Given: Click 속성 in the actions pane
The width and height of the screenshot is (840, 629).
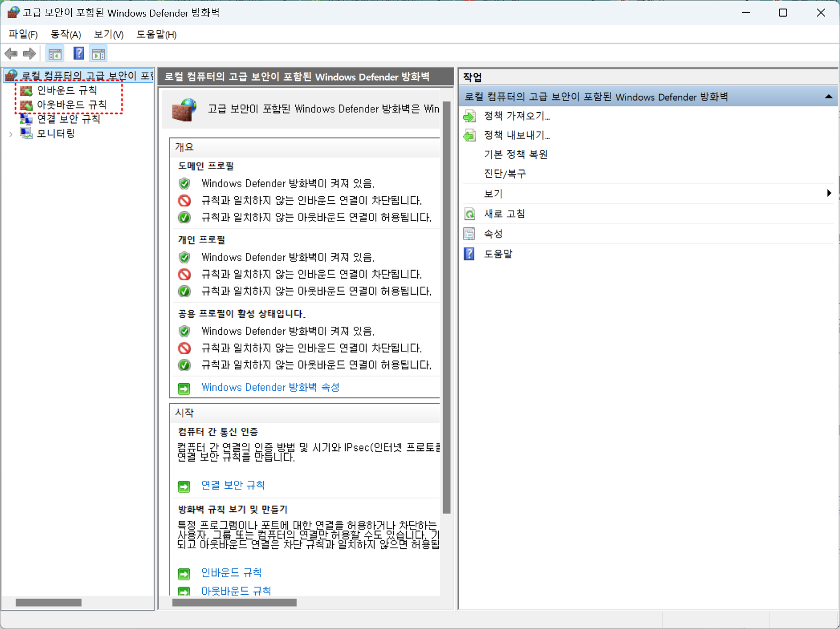Looking at the screenshot, I should 493,234.
